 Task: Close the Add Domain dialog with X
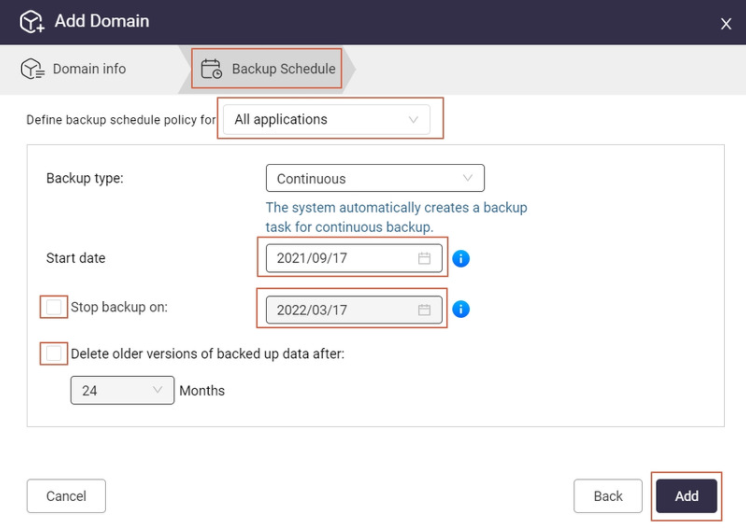(x=726, y=24)
